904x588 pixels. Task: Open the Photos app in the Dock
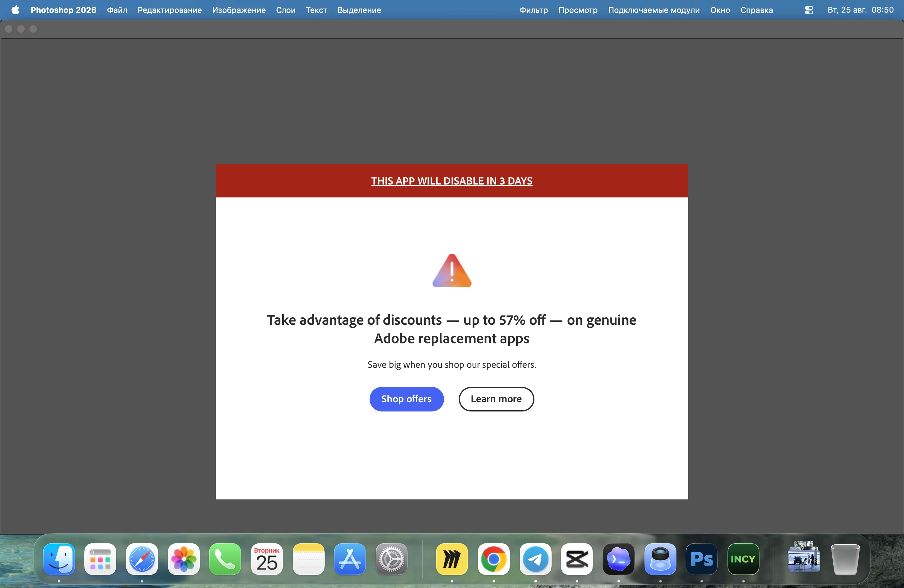[x=184, y=559]
